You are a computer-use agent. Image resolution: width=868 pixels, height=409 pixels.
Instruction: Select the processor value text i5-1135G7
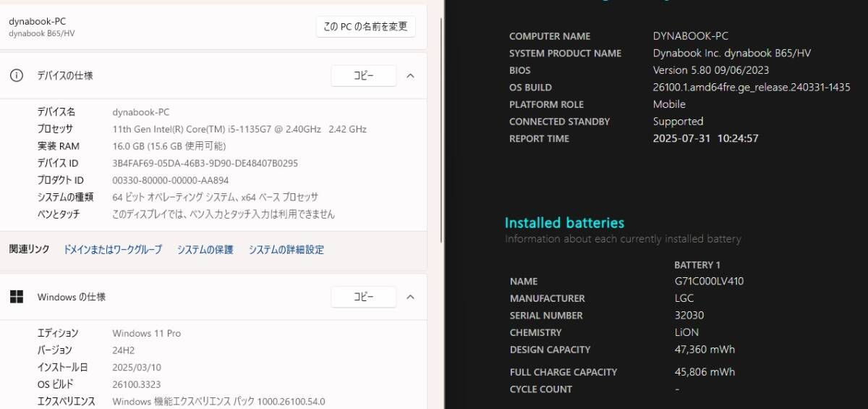pos(239,129)
